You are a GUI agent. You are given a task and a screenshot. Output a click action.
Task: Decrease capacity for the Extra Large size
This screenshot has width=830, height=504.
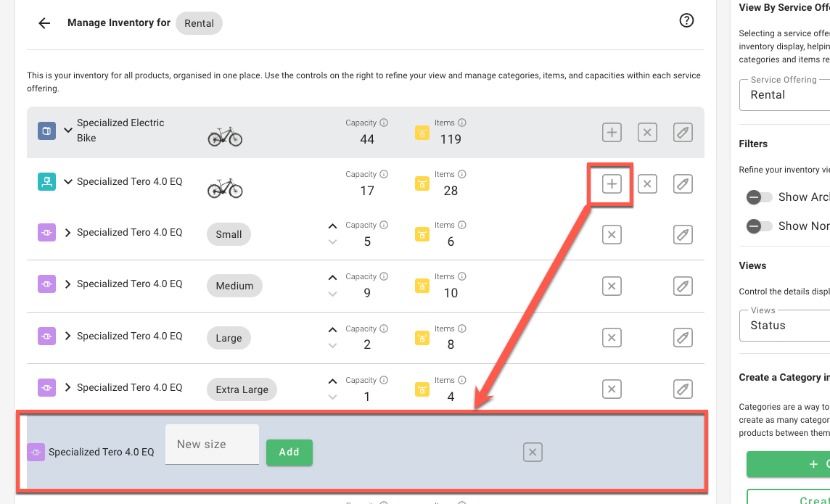[332, 397]
